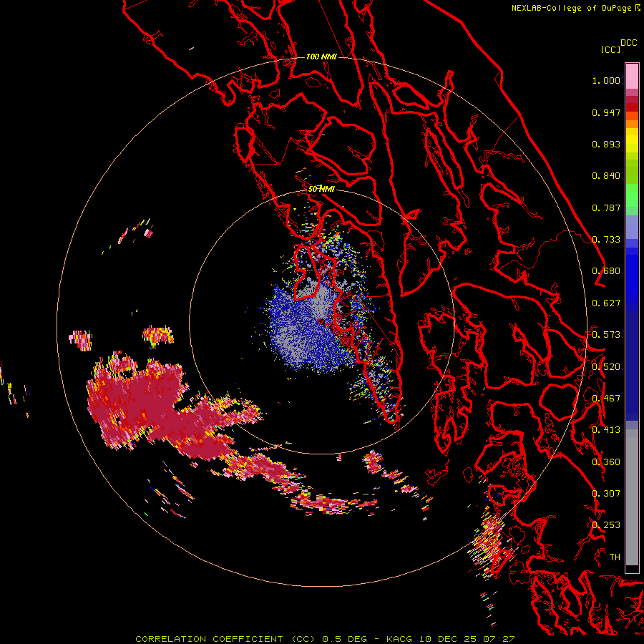Select the 0.787 legend value
Screen dimensions: 644x644
(x=606, y=208)
